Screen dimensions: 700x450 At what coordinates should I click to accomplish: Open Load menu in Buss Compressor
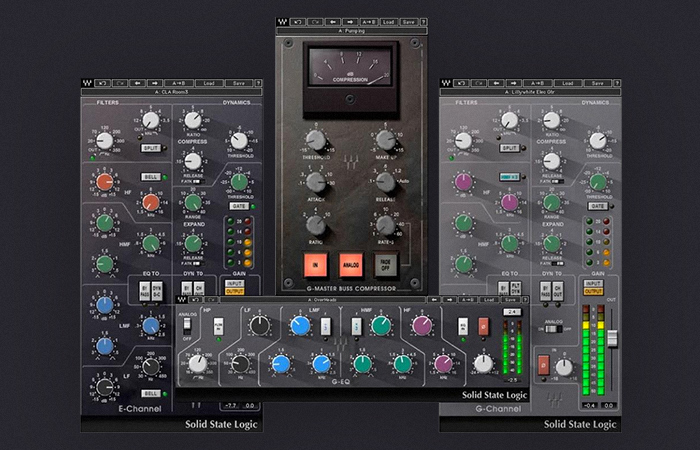click(388, 22)
